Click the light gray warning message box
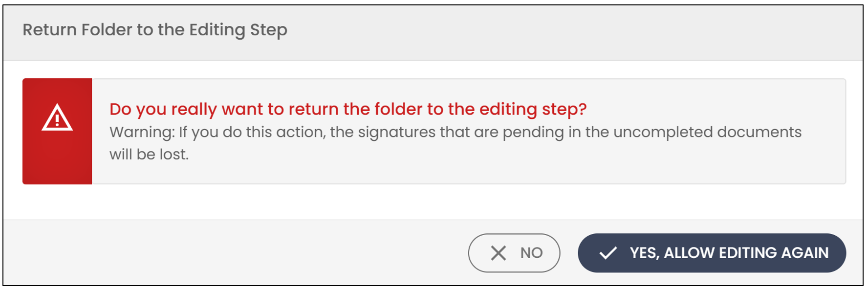 469,131
